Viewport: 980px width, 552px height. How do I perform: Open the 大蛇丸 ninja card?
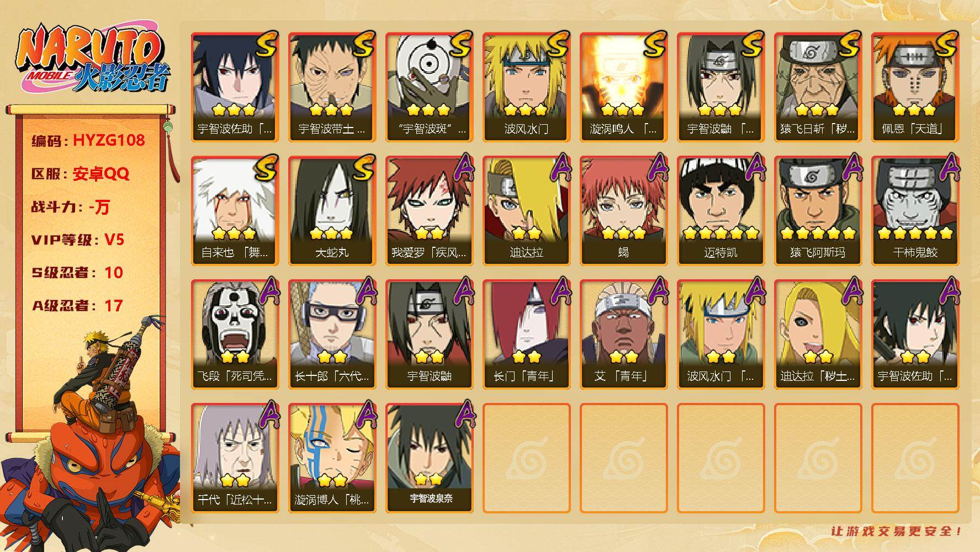332,211
